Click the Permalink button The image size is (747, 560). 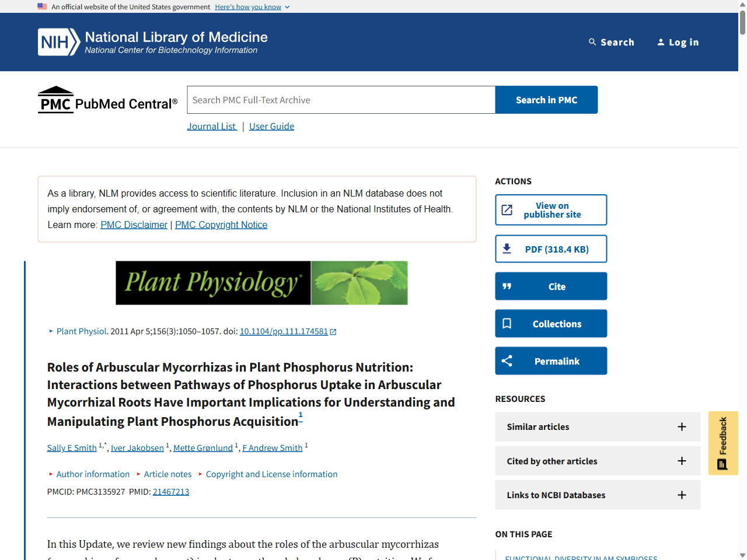click(551, 361)
